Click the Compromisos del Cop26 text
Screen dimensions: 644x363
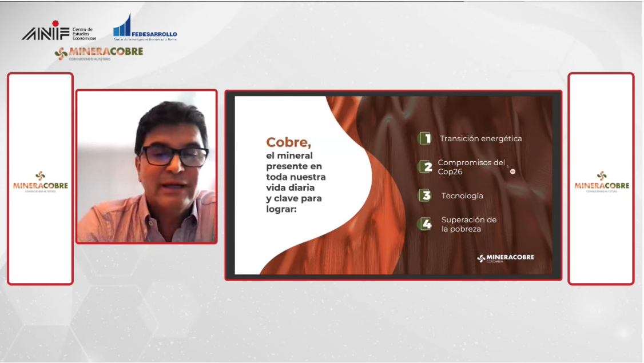(471, 167)
